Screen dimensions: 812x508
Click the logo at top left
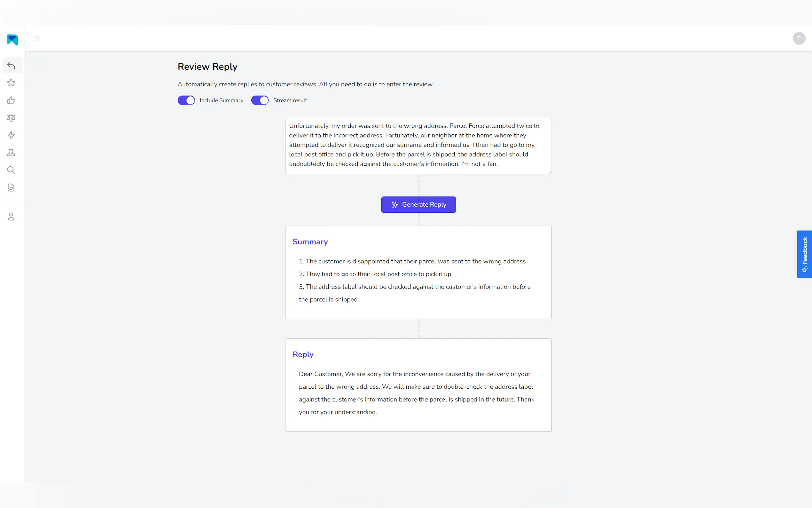point(12,40)
